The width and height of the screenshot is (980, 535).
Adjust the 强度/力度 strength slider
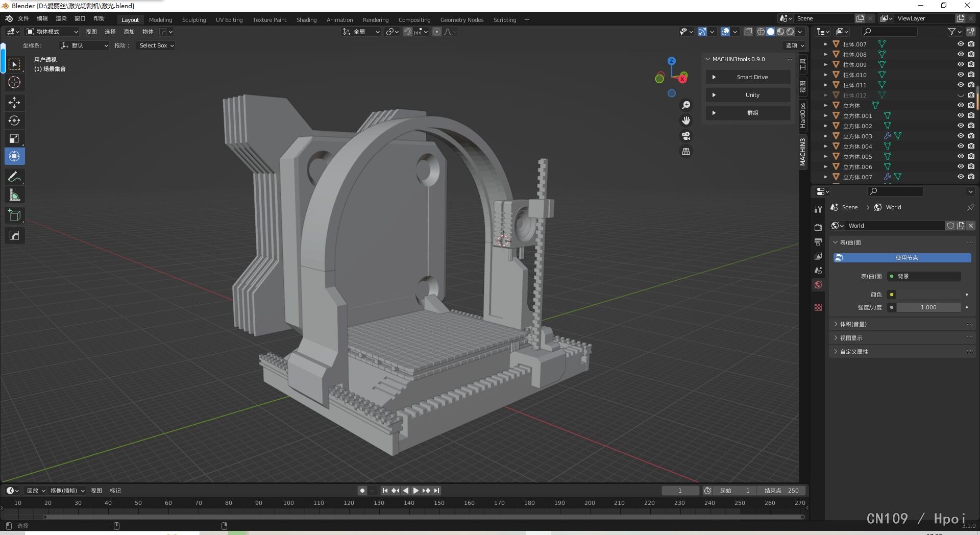[928, 307]
